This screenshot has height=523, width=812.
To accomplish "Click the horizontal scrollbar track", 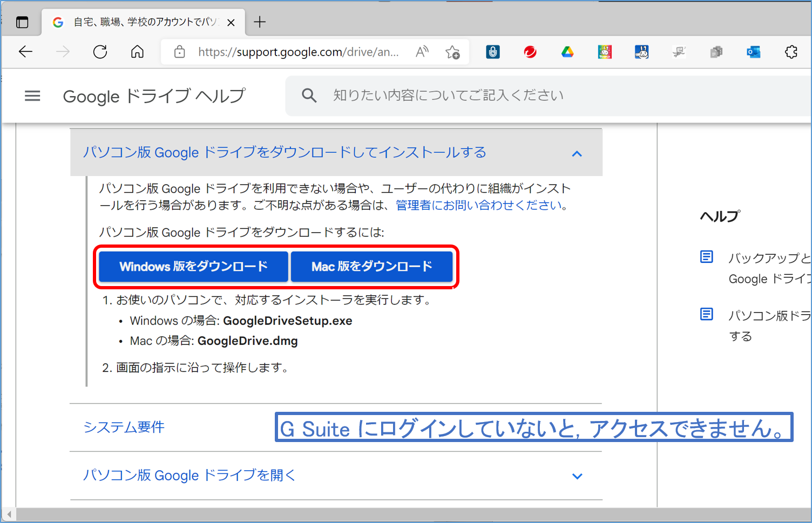I will 413,514.
